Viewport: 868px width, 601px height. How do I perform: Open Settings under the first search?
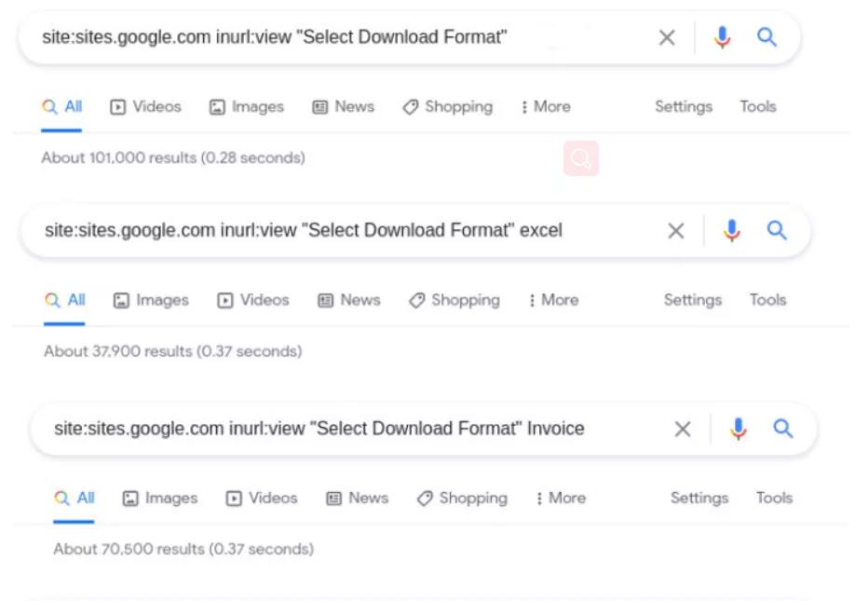point(683,107)
